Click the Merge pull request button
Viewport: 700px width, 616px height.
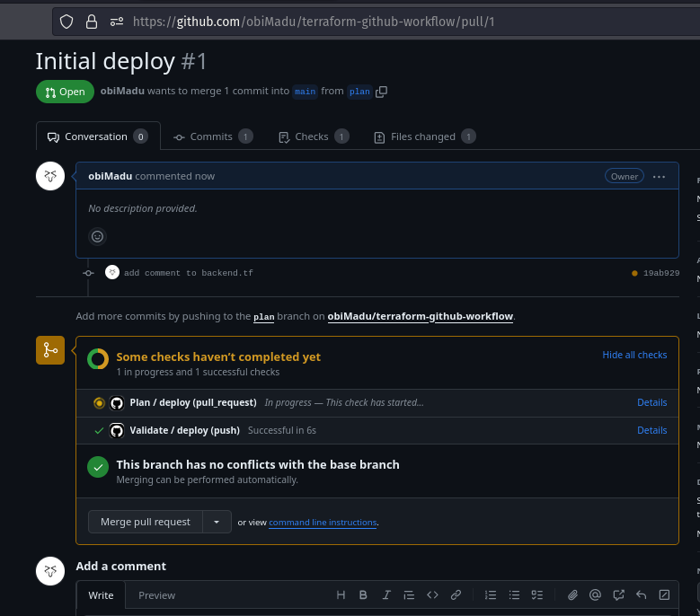coord(146,522)
